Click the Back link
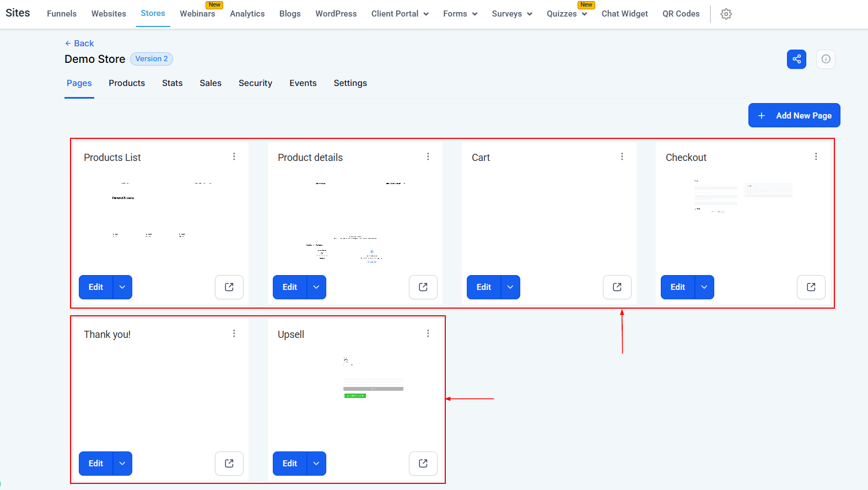868x490 pixels. [x=79, y=43]
